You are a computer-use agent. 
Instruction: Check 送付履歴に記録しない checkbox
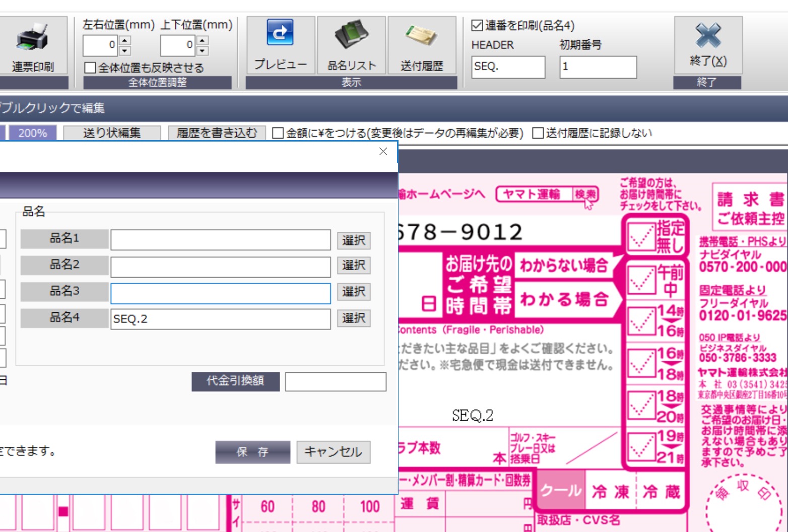(538, 133)
